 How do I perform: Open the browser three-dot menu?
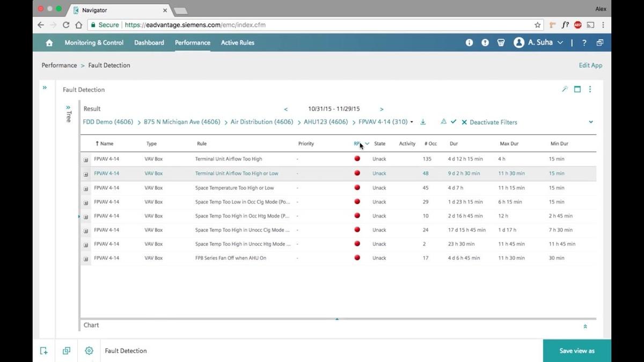click(603, 25)
